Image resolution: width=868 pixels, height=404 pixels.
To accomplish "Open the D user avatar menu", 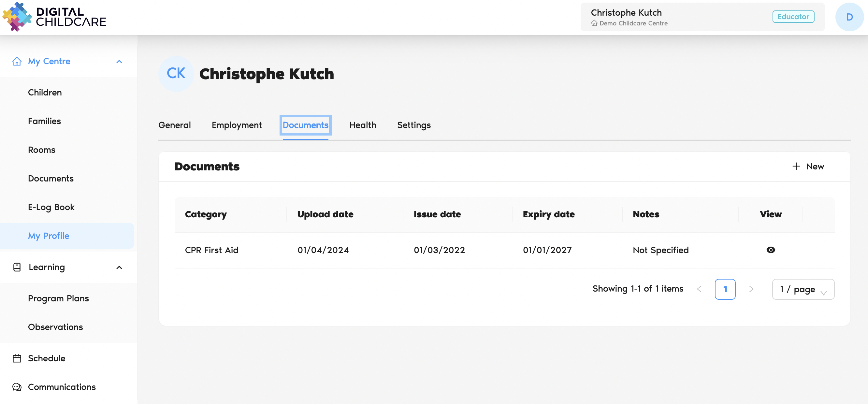I will (x=849, y=17).
